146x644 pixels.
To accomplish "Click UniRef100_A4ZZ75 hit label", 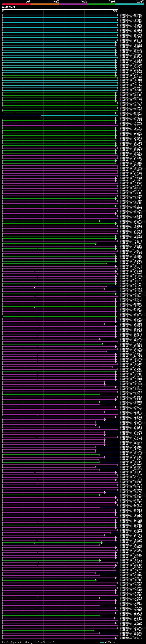I will (131, 241).
